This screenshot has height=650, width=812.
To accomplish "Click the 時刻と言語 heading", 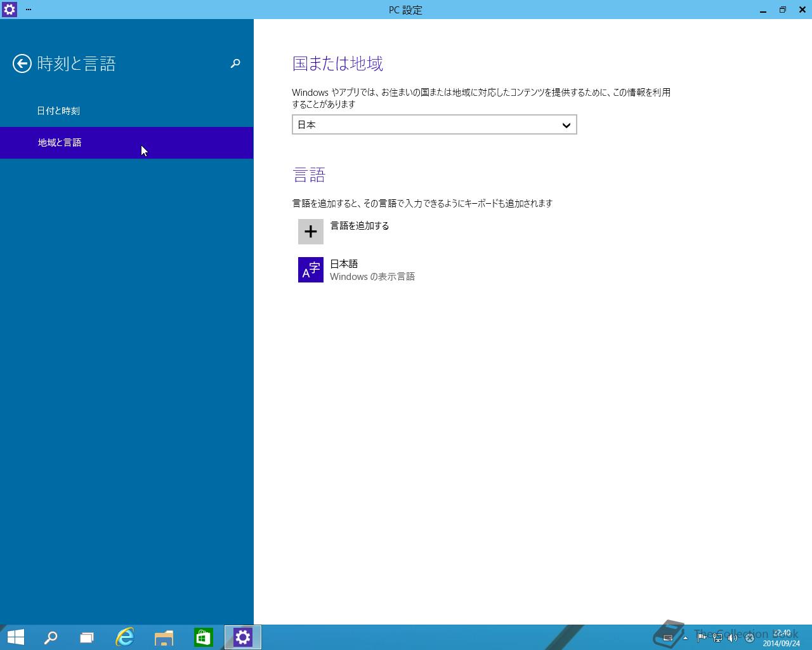I will [76, 63].
